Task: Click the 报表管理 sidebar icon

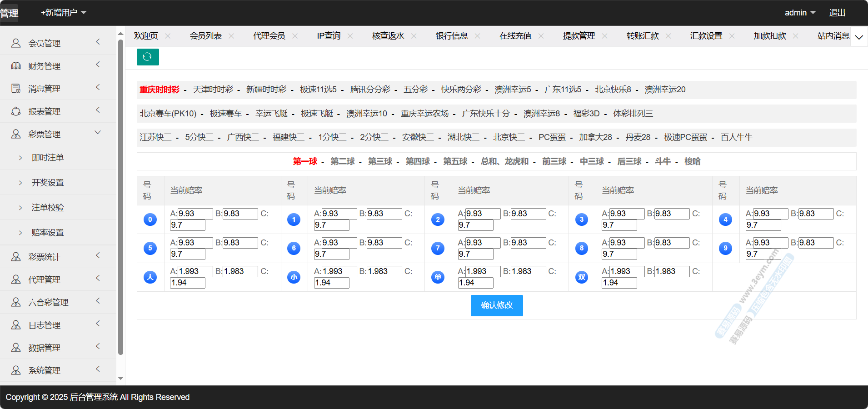Action: 16,111
